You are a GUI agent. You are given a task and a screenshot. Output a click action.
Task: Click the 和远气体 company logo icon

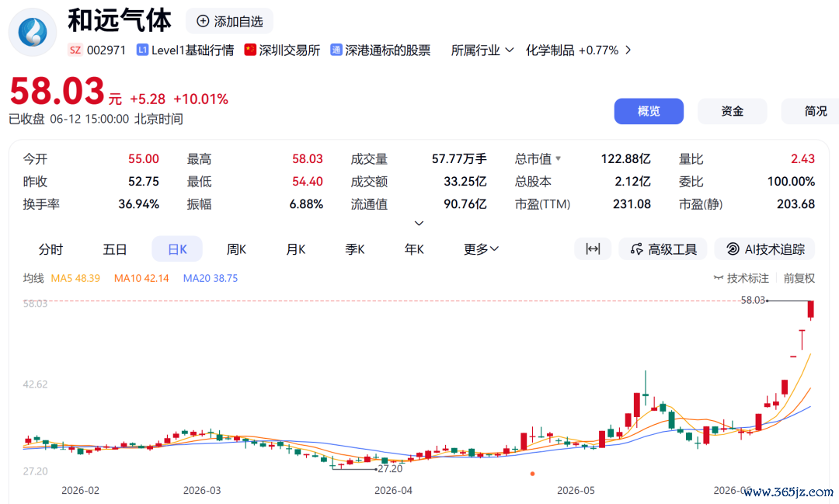tap(33, 32)
